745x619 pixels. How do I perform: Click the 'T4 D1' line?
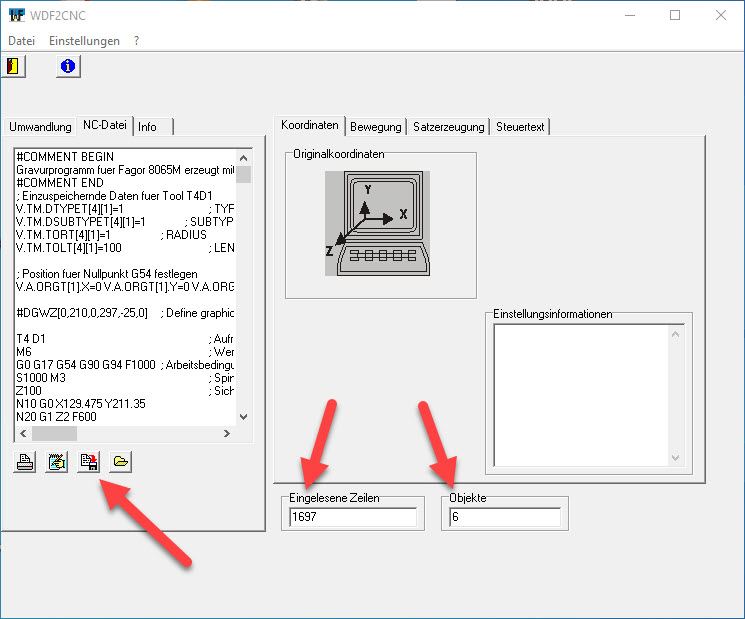tap(125, 339)
